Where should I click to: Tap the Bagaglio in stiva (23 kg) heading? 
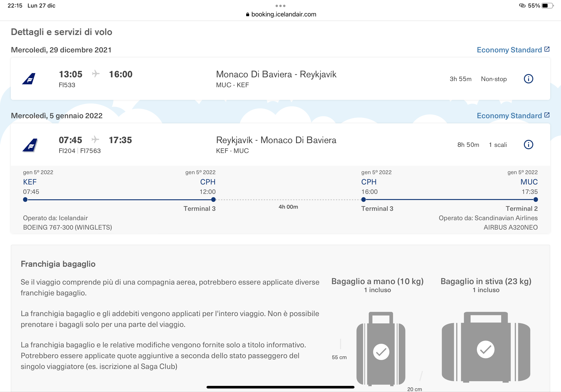(x=486, y=281)
